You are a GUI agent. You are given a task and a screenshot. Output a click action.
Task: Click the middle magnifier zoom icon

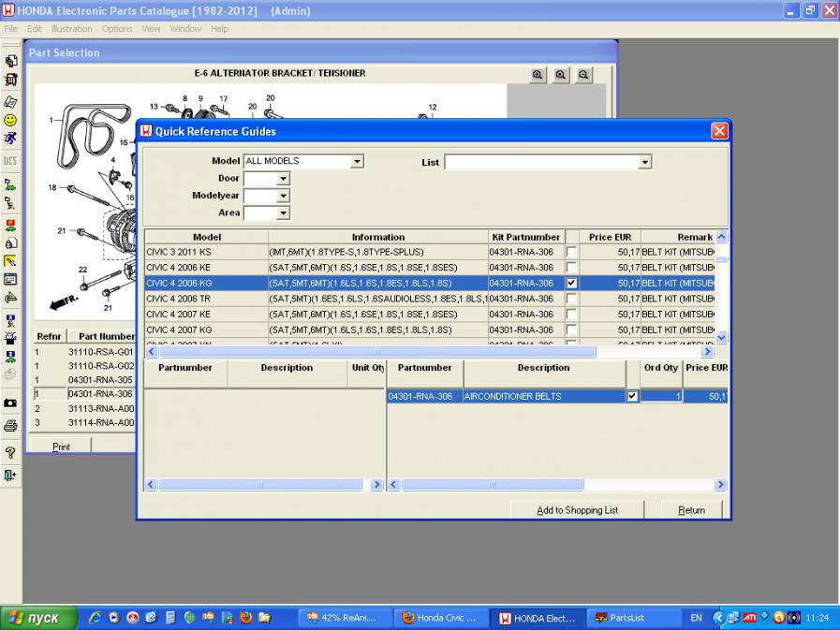[560, 75]
